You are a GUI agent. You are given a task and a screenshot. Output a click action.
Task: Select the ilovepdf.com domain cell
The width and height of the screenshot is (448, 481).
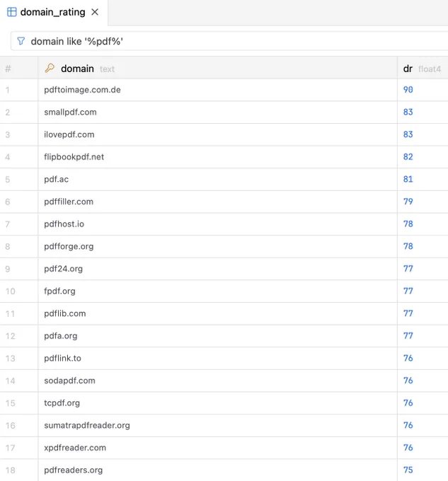tap(217, 134)
